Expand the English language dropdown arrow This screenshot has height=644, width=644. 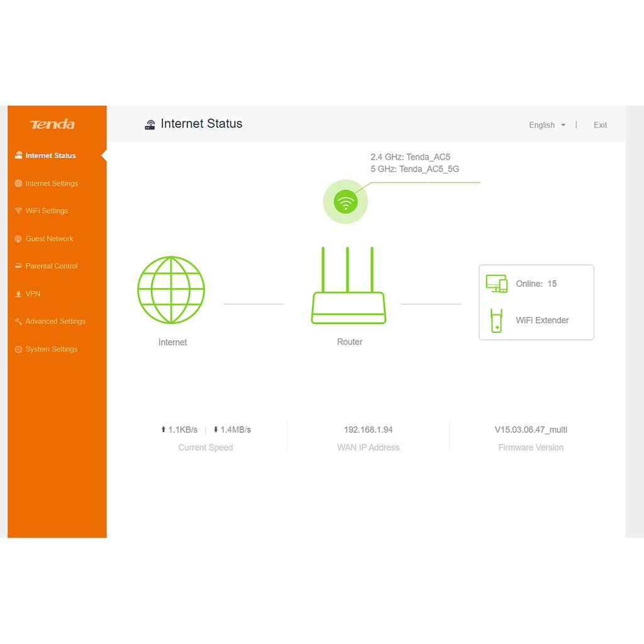563,125
